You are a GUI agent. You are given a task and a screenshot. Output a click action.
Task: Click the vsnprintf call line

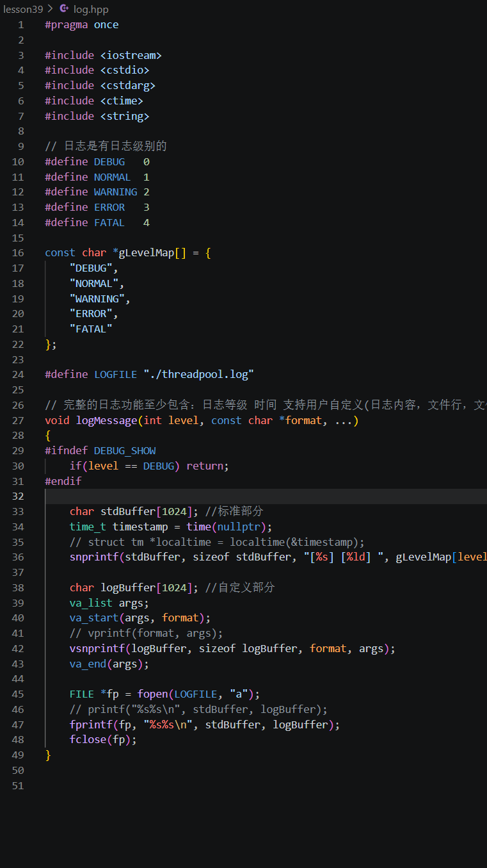tap(233, 649)
